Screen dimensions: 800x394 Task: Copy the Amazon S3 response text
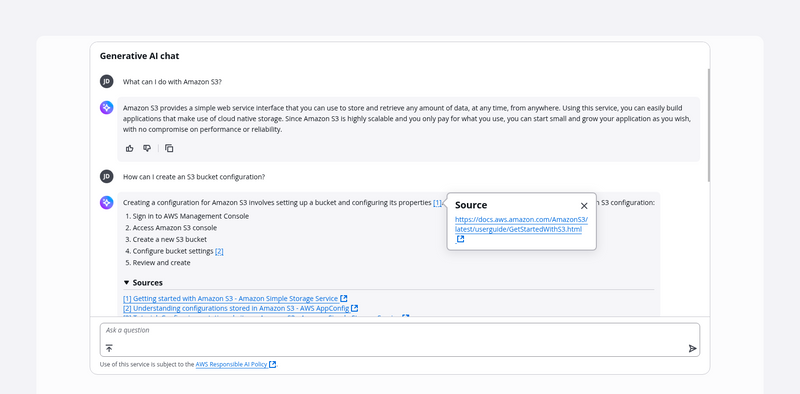tap(169, 149)
